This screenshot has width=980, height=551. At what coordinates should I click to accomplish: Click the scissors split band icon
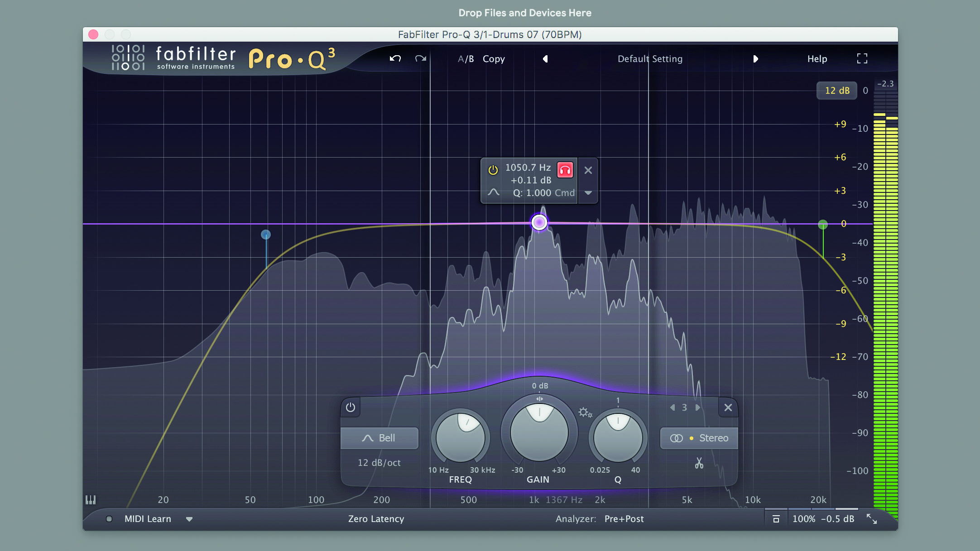699,463
